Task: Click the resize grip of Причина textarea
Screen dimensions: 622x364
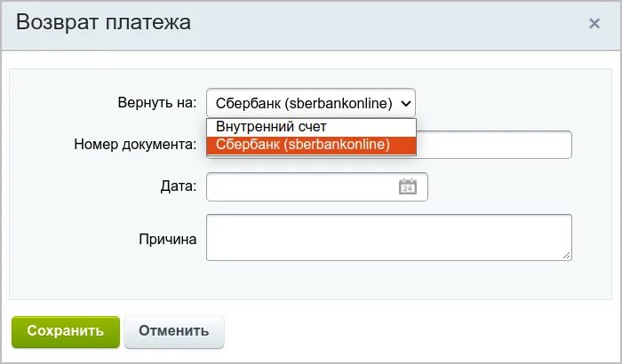Action: point(567,256)
